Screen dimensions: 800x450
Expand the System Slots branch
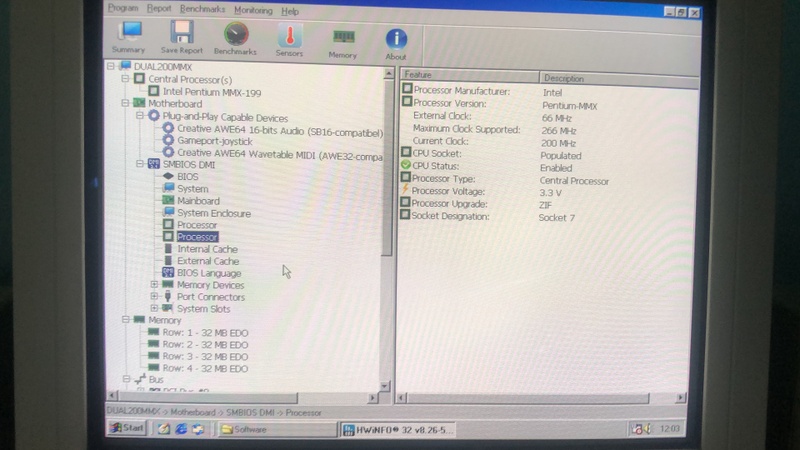point(154,308)
